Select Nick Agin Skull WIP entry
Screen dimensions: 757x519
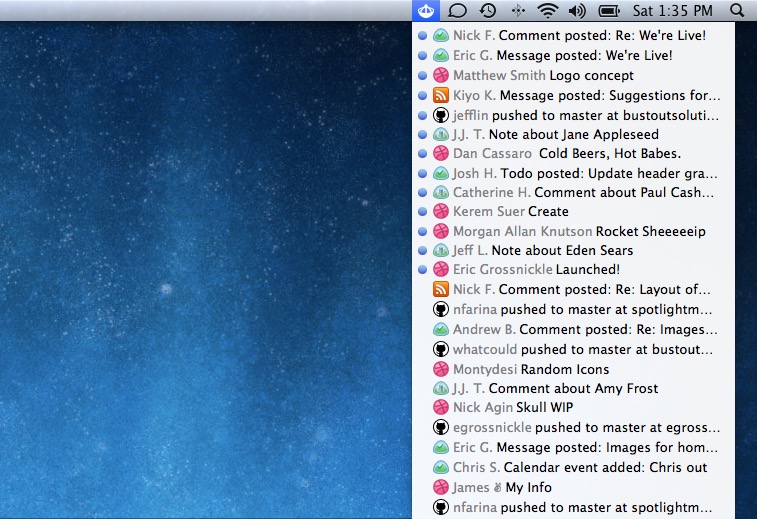tap(574, 407)
